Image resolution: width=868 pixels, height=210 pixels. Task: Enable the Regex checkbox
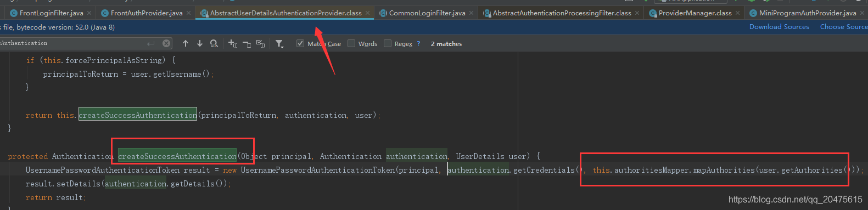[x=388, y=43]
